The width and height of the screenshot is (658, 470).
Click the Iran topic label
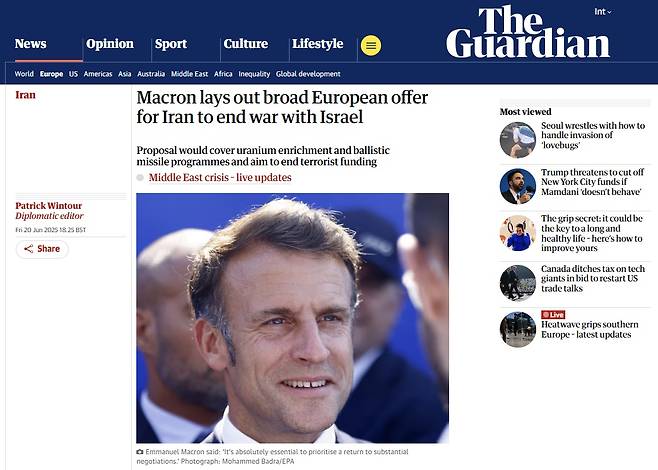click(x=25, y=95)
